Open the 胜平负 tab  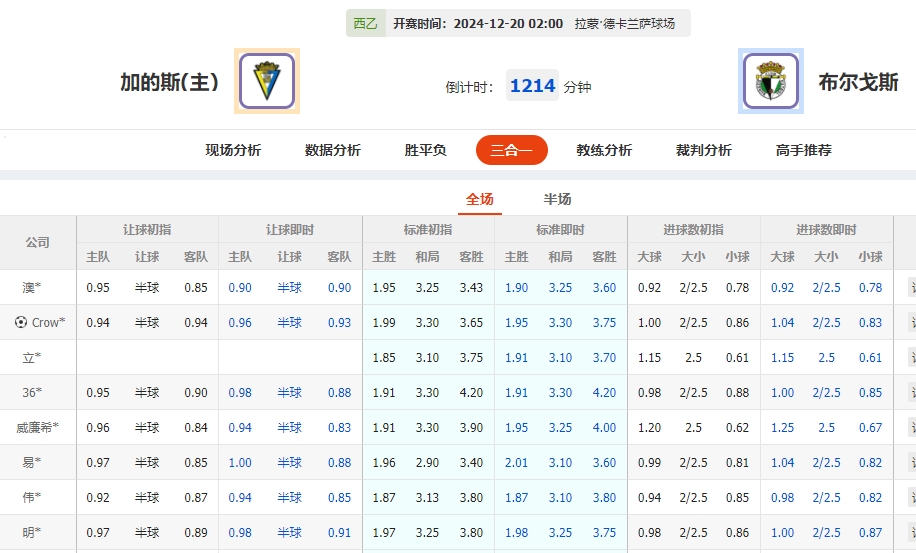pyautogui.click(x=425, y=150)
